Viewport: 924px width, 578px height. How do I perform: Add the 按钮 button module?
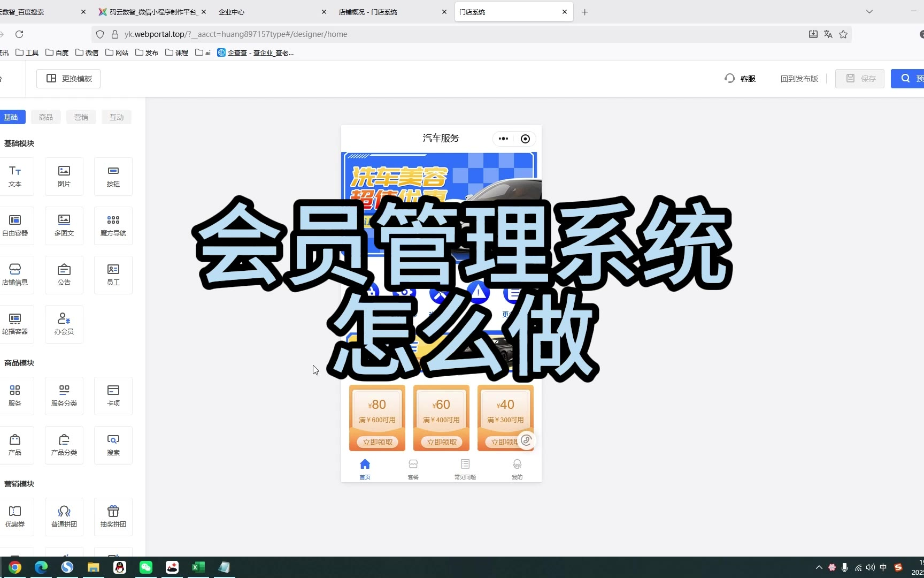113,176
